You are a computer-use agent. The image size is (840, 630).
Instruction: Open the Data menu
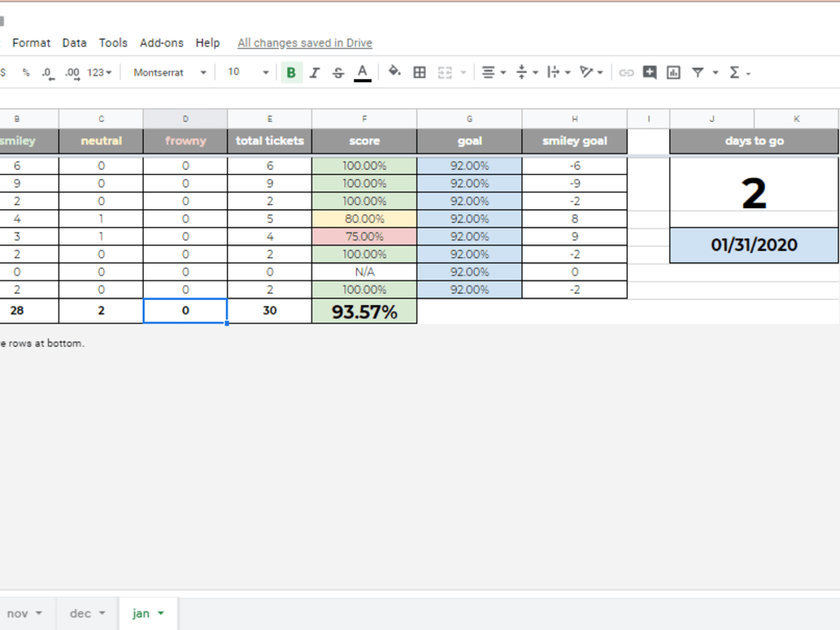75,43
